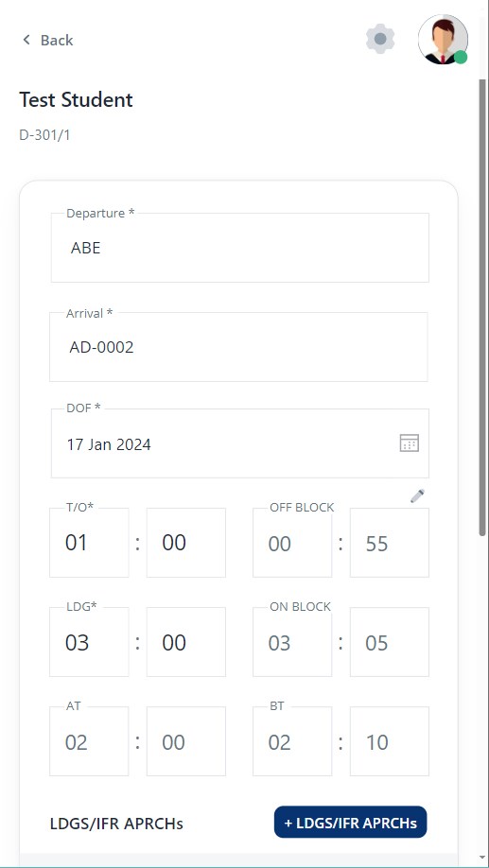
Task: Select the Departure field showing ABE
Action: click(240, 248)
